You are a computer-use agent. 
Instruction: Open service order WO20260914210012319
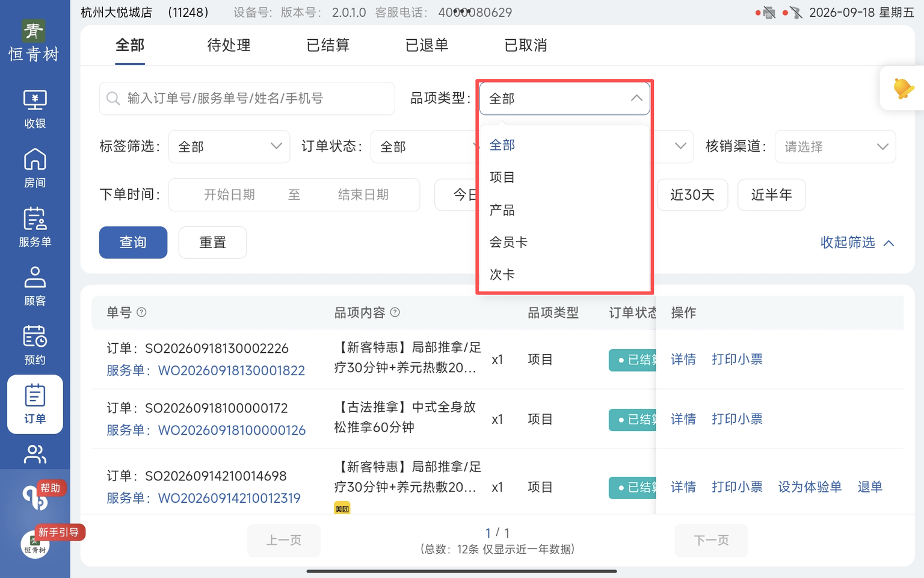(x=229, y=499)
